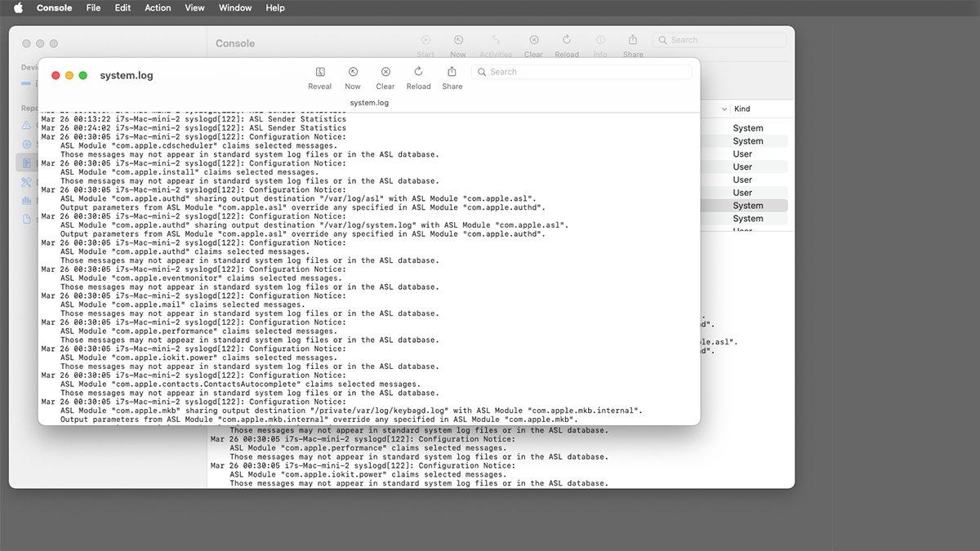980x551 pixels.
Task: Click the 00:24:02 ASL Sender Statistics line
Action: coord(194,128)
